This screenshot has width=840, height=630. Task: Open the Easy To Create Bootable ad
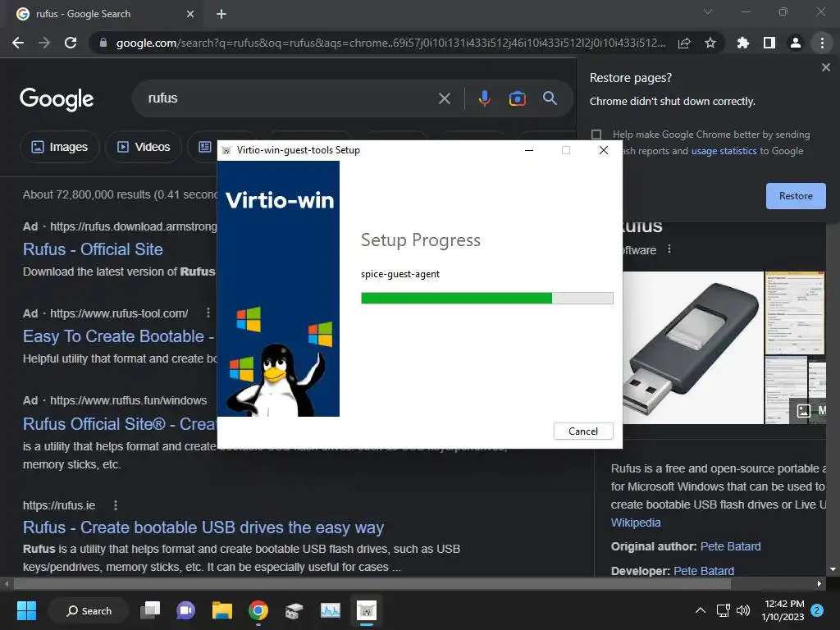[x=119, y=336]
